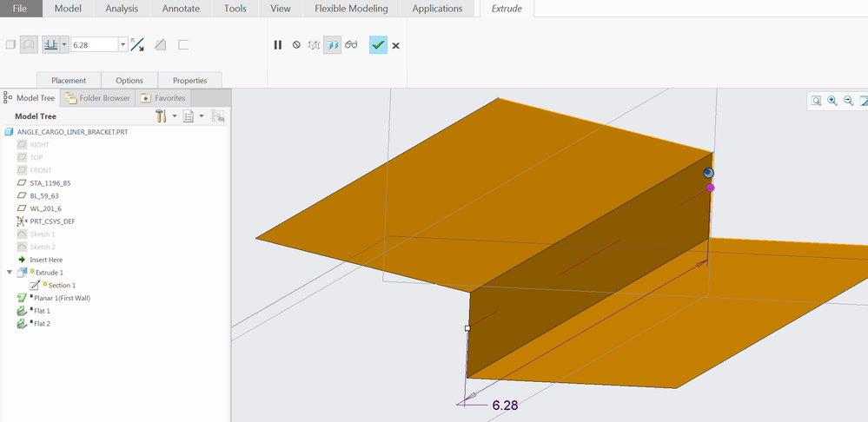Click the Zoom In magnifier icon

click(x=832, y=101)
